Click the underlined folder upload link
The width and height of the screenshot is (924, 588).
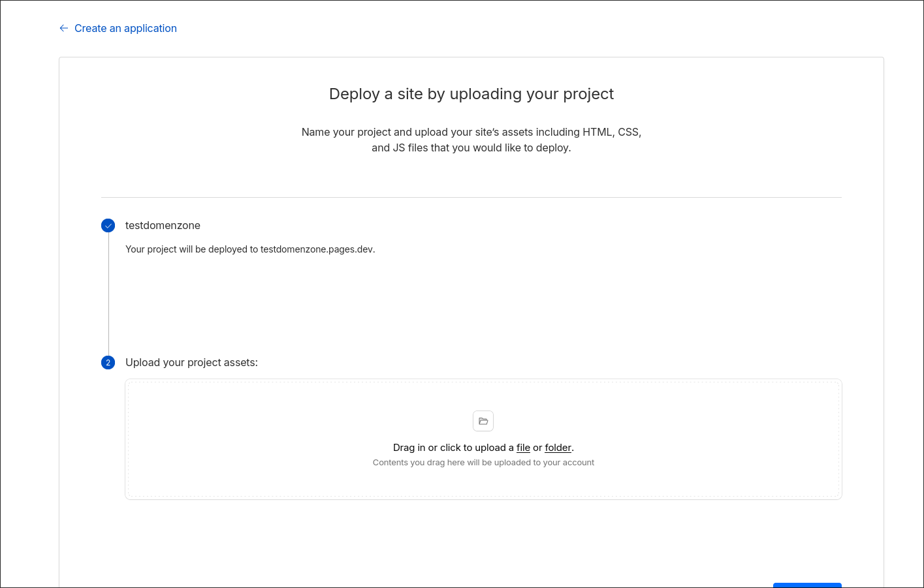coord(558,448)
